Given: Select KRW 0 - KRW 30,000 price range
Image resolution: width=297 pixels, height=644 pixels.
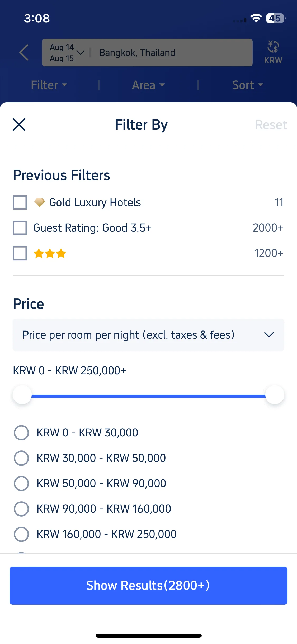Looking at the screenshot, I should (x=21, y=433).
